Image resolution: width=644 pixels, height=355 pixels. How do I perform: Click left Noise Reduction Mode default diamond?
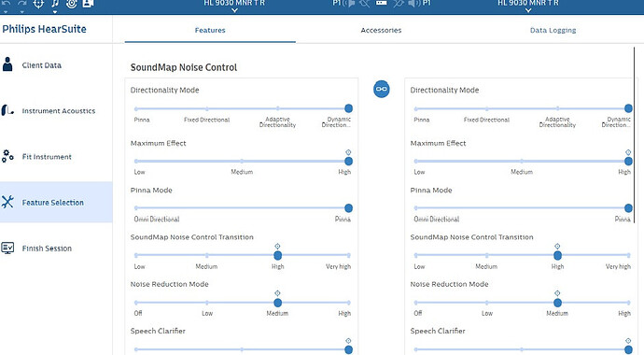(x=277, y=293)
